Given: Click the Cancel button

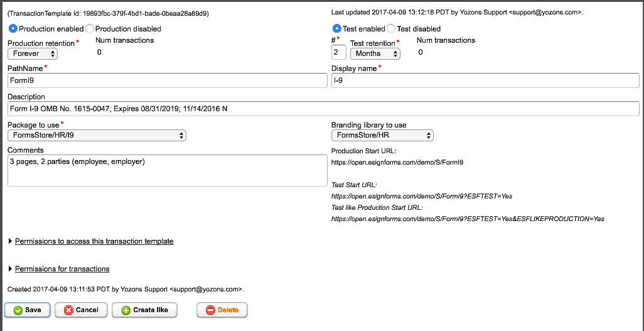Looking at the screenshot, I should (x=81, y=310).
